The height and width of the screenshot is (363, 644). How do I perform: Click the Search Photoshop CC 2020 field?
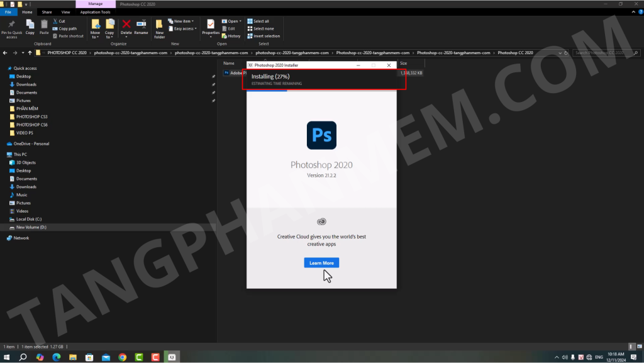605,53
